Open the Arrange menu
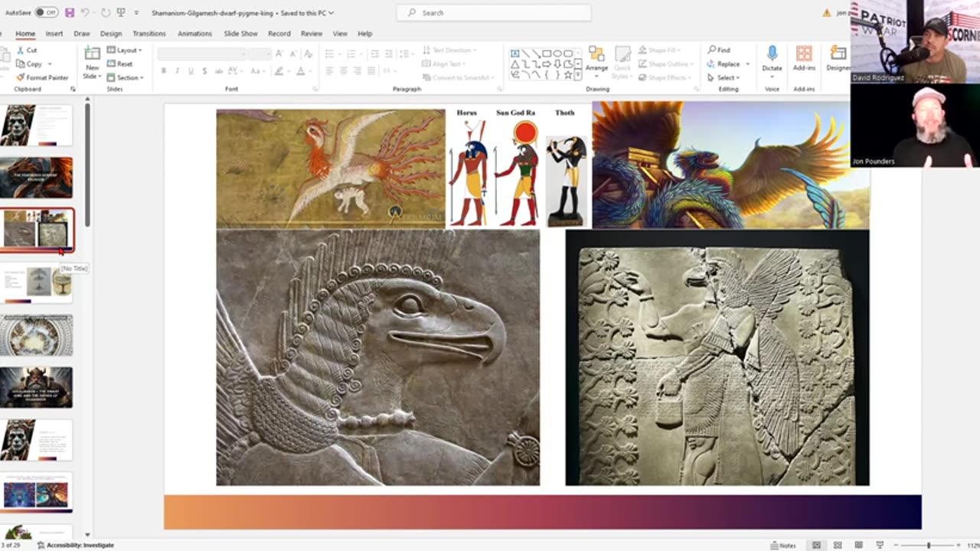 click(x=596, y=60)
